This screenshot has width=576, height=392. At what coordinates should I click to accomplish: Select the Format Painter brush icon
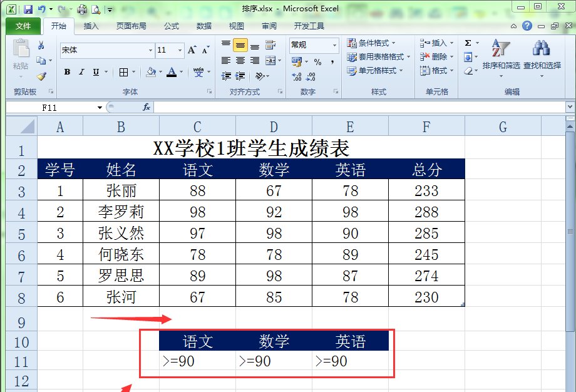(x=41, y=76)
